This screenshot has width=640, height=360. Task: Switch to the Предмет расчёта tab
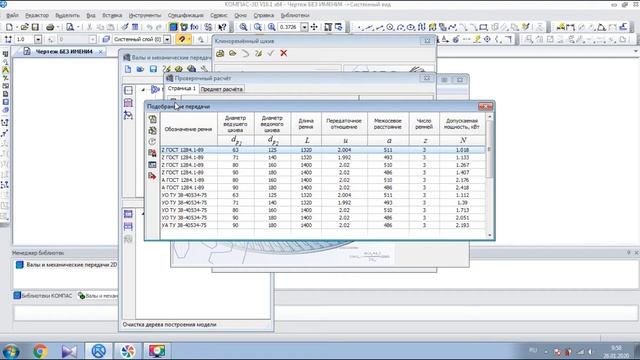pyautogui.click(x=222, y=89)
